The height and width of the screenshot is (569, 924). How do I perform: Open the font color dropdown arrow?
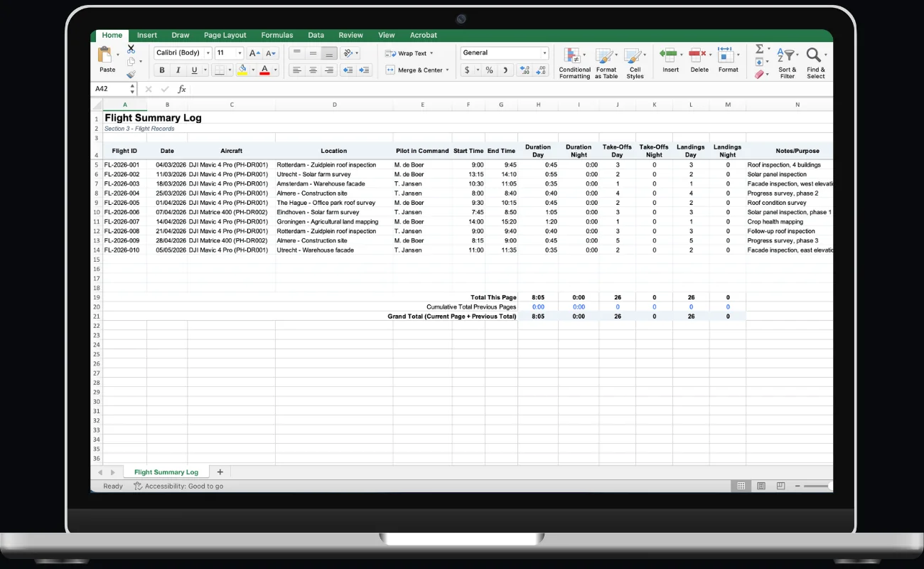[x=275, y=70]
